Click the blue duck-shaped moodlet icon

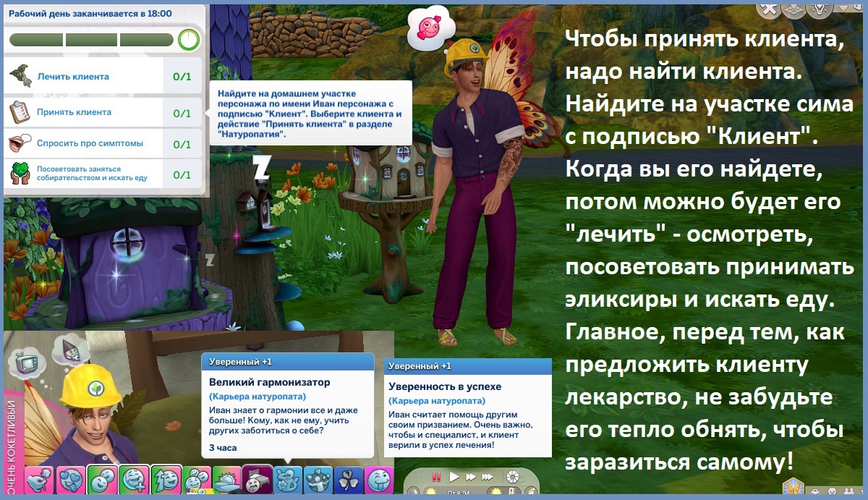point(287,480)
